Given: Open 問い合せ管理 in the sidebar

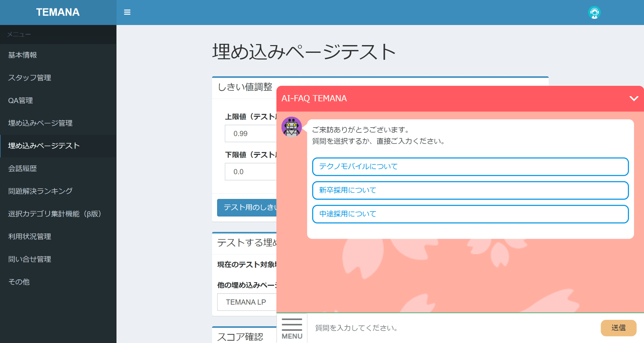Looking at the screenshot, I should (x=30, y=259).
